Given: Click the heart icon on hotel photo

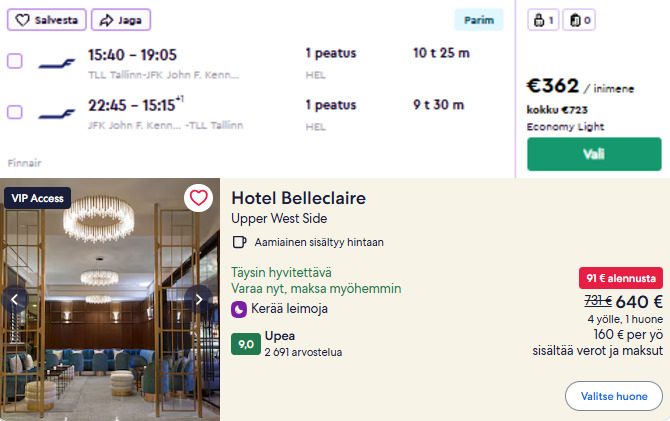Looking at the screenshot, I should (x=198, y=197).
